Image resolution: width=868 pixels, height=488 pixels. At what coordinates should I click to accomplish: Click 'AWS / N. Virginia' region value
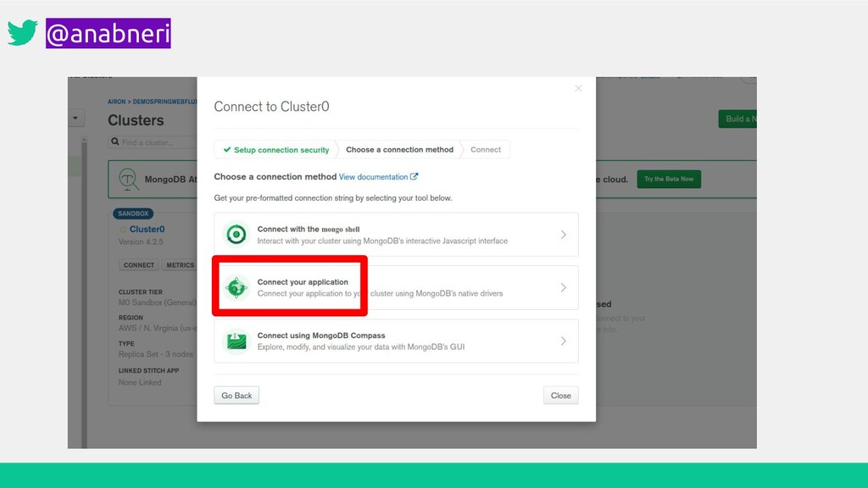157,328
